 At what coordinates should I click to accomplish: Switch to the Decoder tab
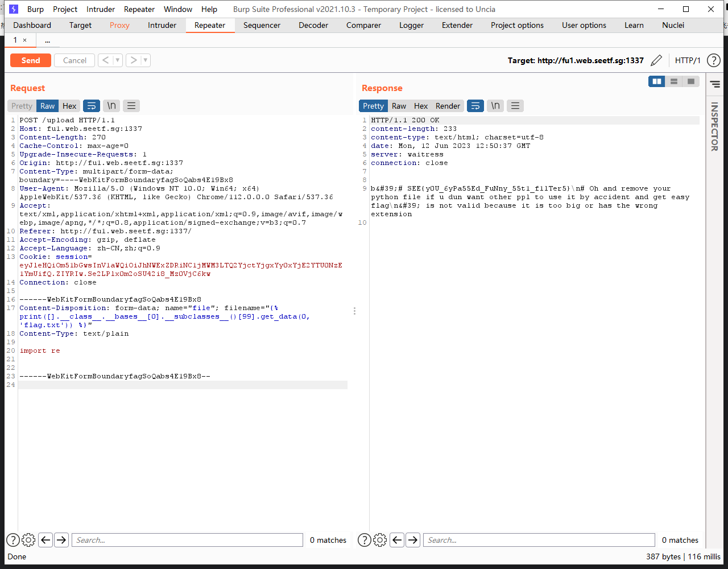coord(313,25)
